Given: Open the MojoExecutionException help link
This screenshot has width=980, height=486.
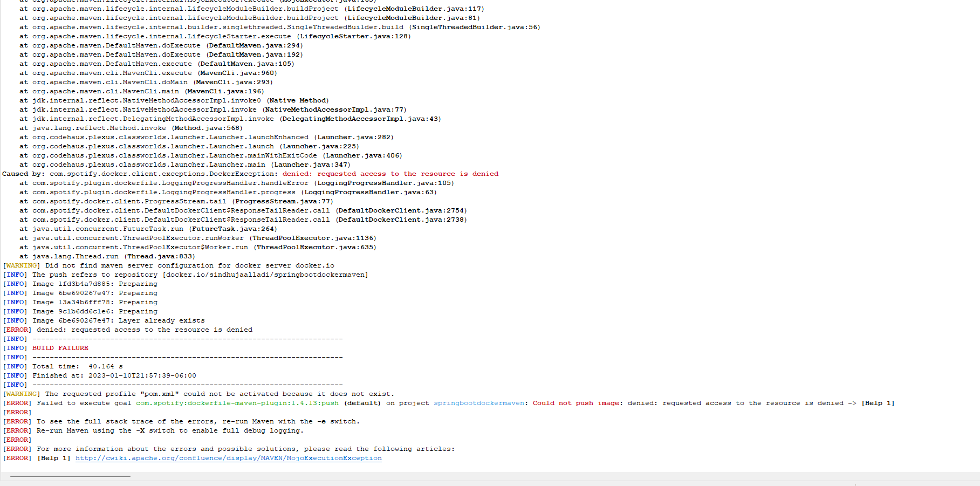Looking at the screenshot, I should (x=228, y=458).
